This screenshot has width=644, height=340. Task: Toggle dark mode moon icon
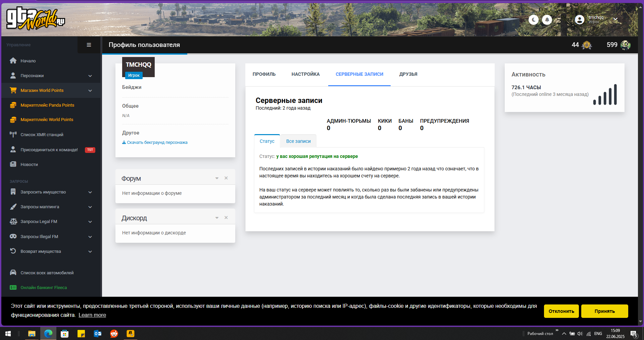pos(534,20)
